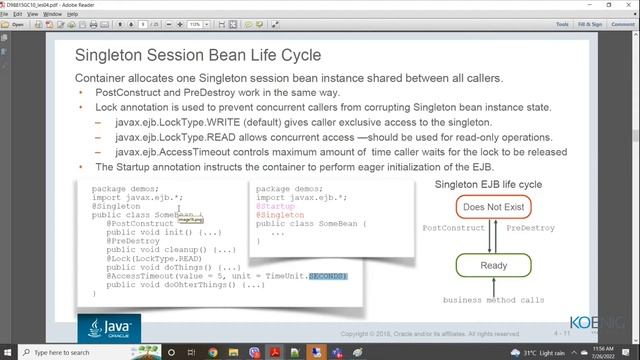Viewport: 640px width, 360px height.
Task: Open the bookmarks panel in left sidebar
Action: click(x=4, y=52)
